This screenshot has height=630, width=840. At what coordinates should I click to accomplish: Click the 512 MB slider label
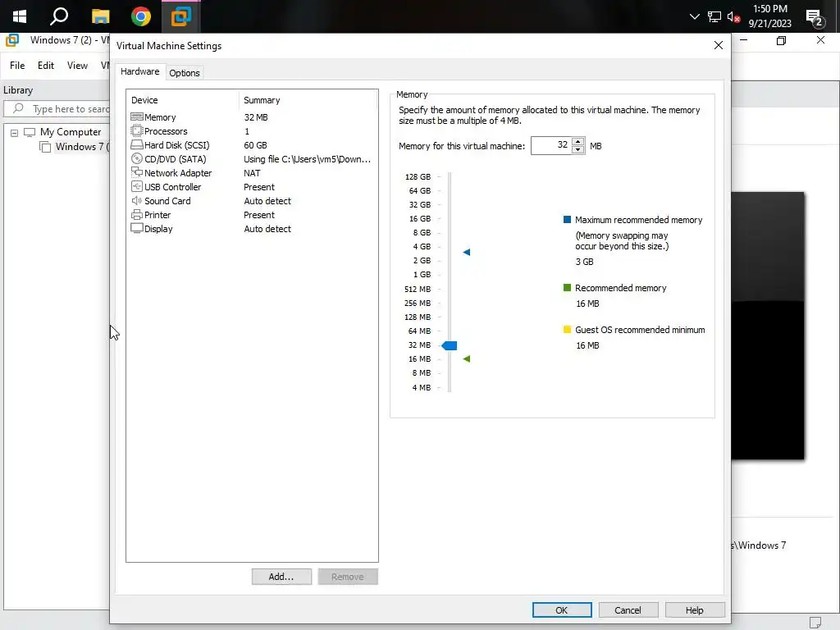point(418,289)
